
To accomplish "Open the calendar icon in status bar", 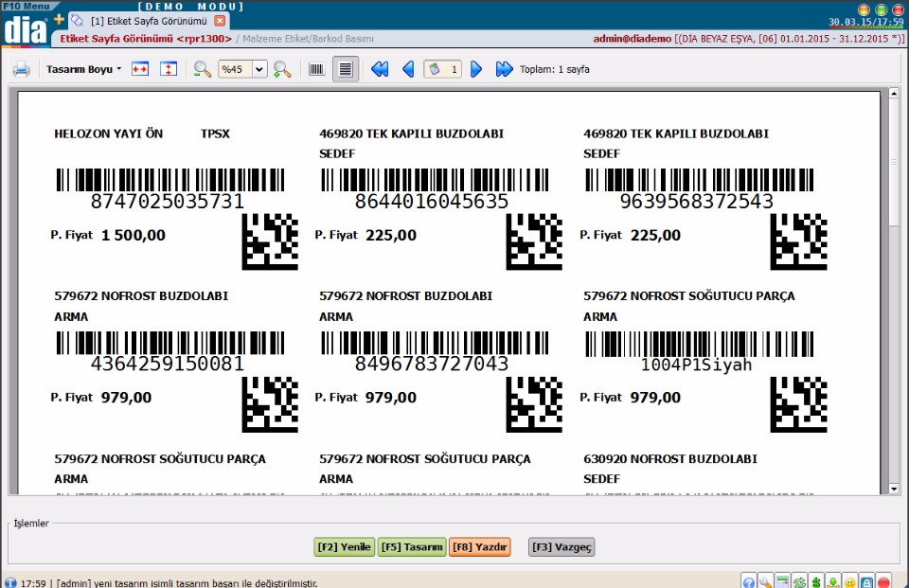I will click(783, 582).
